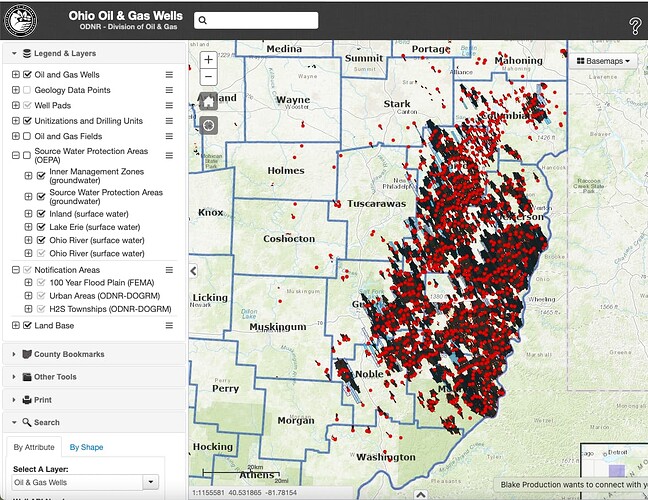Open Oil and Gas Wells layer menu icon
Image resolution: width=648 pixels, height=500 pixels.
[x=169, y=75]
